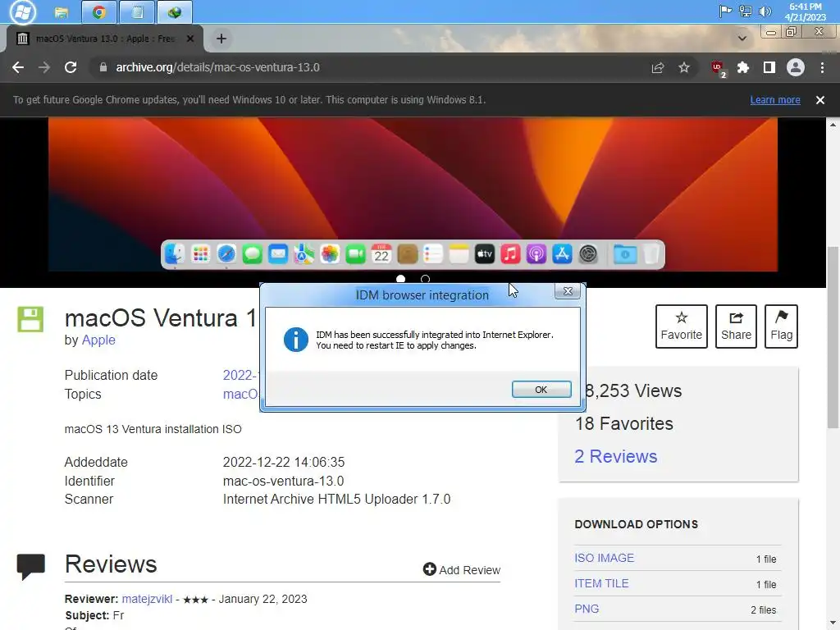Image resolution: width=840 pixels, height=630 pixels.
Task: Click the network tray icon
Action: pyautogui.click(x=745, y=11)
